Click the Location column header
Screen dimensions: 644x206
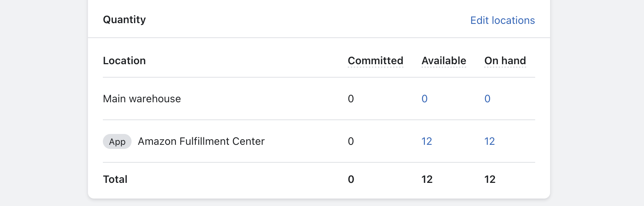tap(124, 61)
